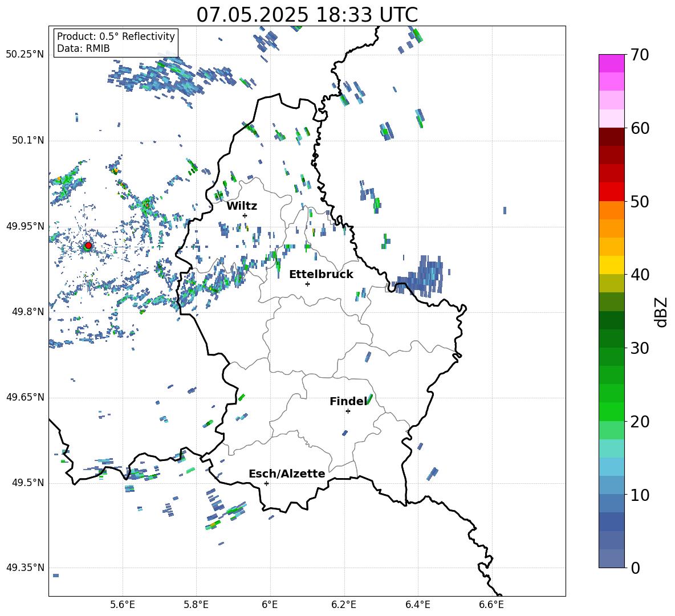Click the Esch/Alzette station cross marker
Viewport: 675px width, 616px height.
pyautogui.click(x=266, y=483)
